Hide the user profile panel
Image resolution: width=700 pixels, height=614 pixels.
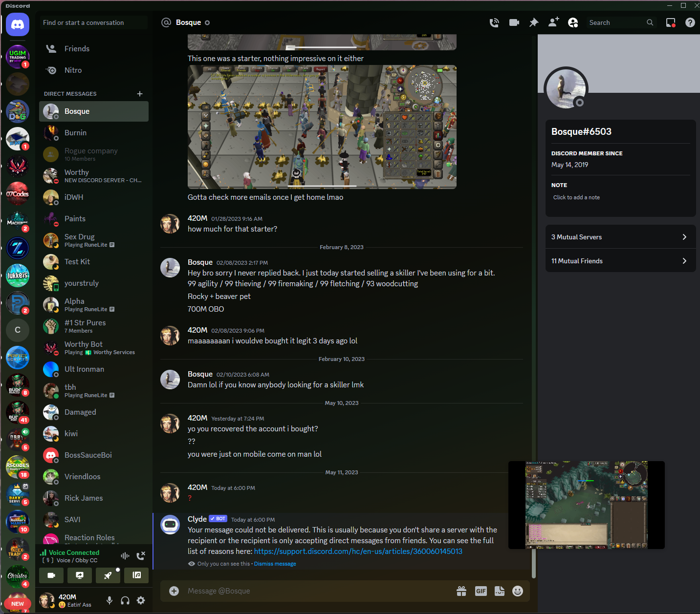click(x=573, y=22)
